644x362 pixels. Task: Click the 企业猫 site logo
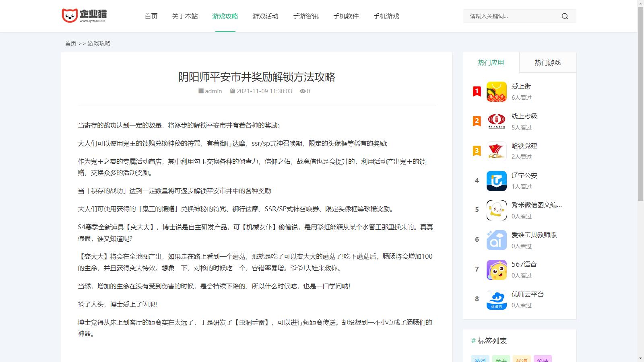click(85, 16)
